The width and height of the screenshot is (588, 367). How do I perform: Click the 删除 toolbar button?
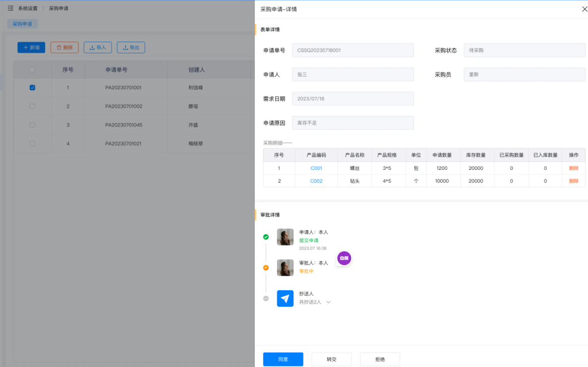pyautogui.click(x=64, y=48)
